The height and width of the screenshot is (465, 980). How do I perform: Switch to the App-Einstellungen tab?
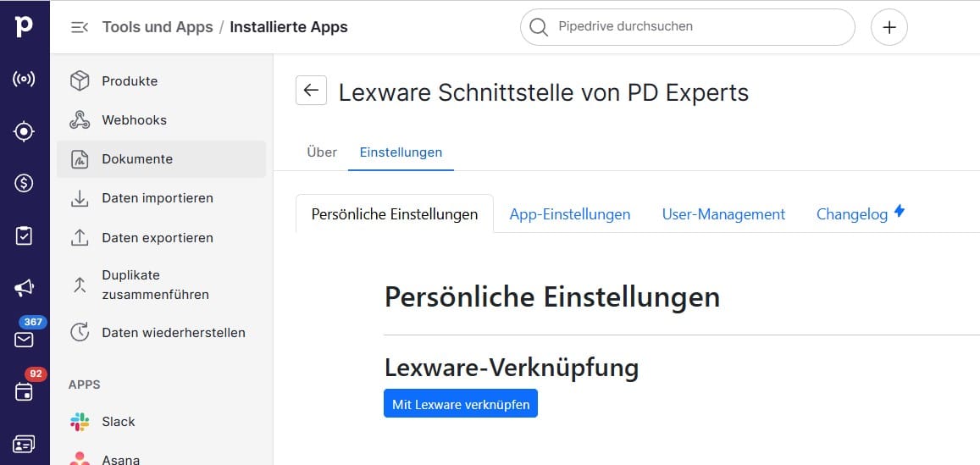[570, 213]
